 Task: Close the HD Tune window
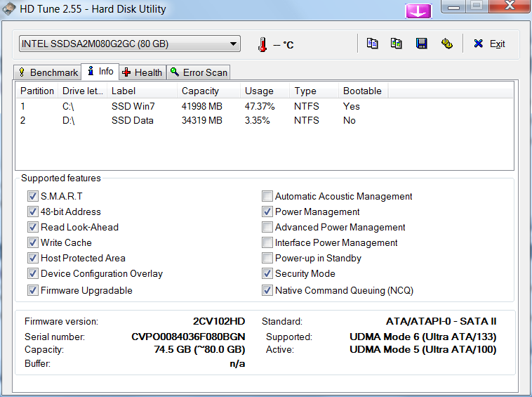pyautogui.click(x=510, y=6)
